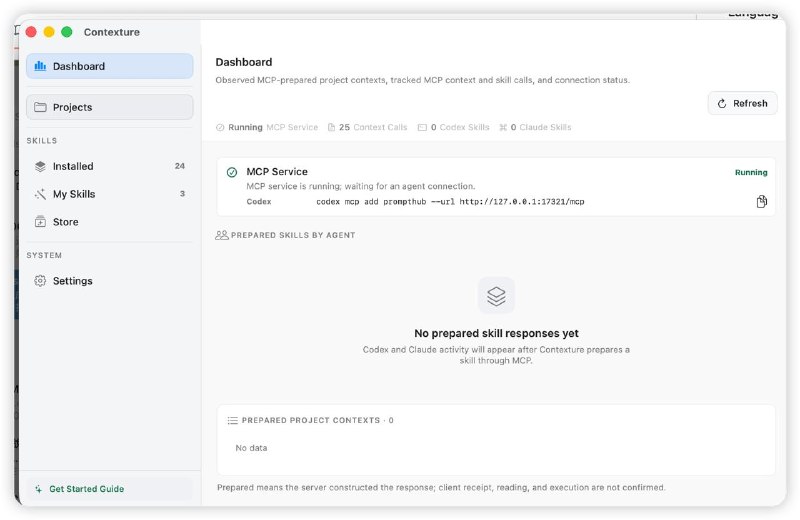Viewport: 800px width, 520px height.
Task: Click the circular arrow refresh icon
Action: (x=722, y=104)
